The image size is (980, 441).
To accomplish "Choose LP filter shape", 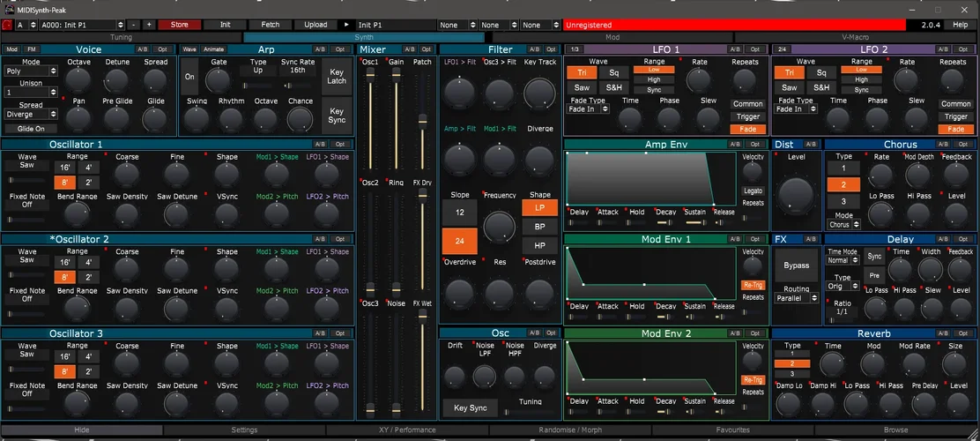I will pyautogui.click(x=539, y=208).
